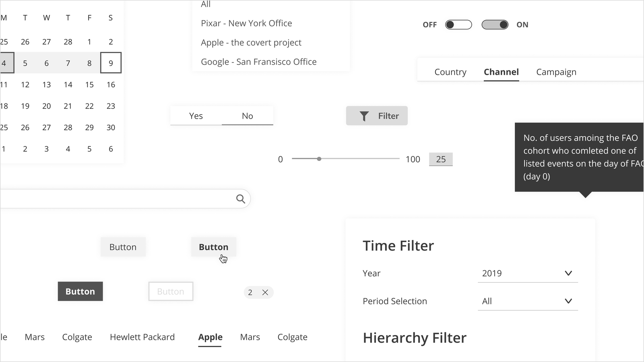Select the underlined Apple tab
The width and height of the screenshot is (644, 362).
pos(210,337)
